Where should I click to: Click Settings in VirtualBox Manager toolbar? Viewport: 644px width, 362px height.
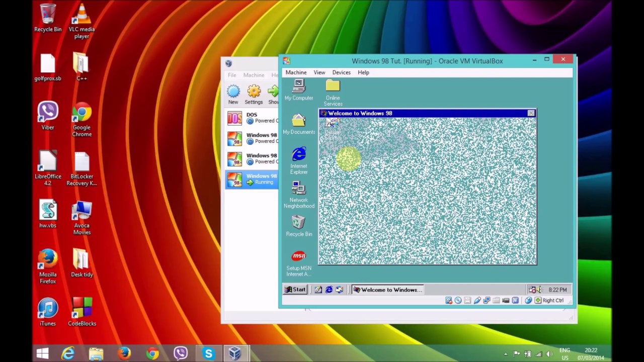click(x=254, y=94)
